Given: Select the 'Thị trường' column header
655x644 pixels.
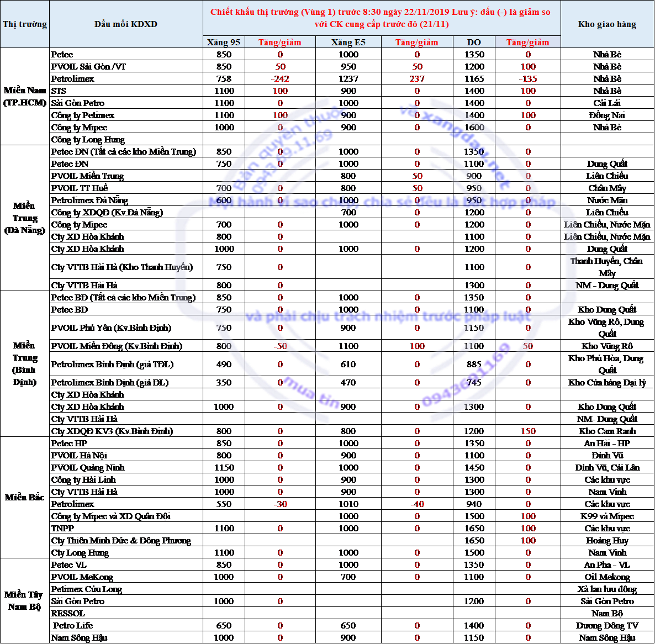Looking at the screenshot, I should point(25,24).
